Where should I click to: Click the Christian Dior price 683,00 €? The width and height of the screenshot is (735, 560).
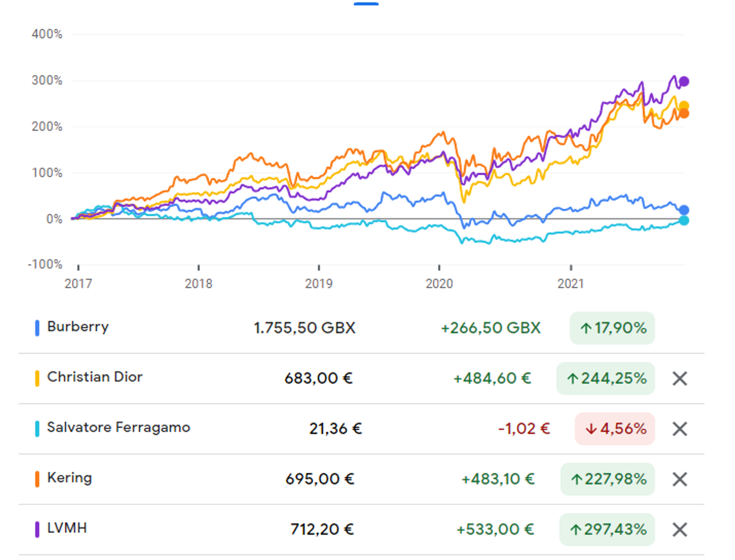(x=318, y=378)
